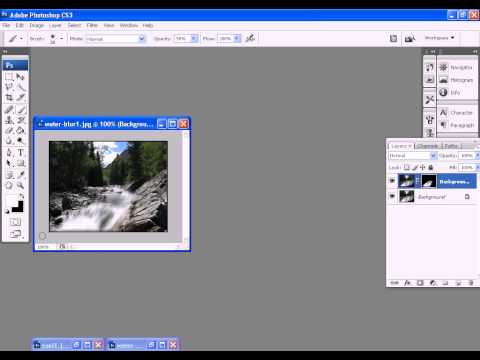Select the Crop tool
The width and height of the screenshot is (480, 360).
(x=9, y=98)
